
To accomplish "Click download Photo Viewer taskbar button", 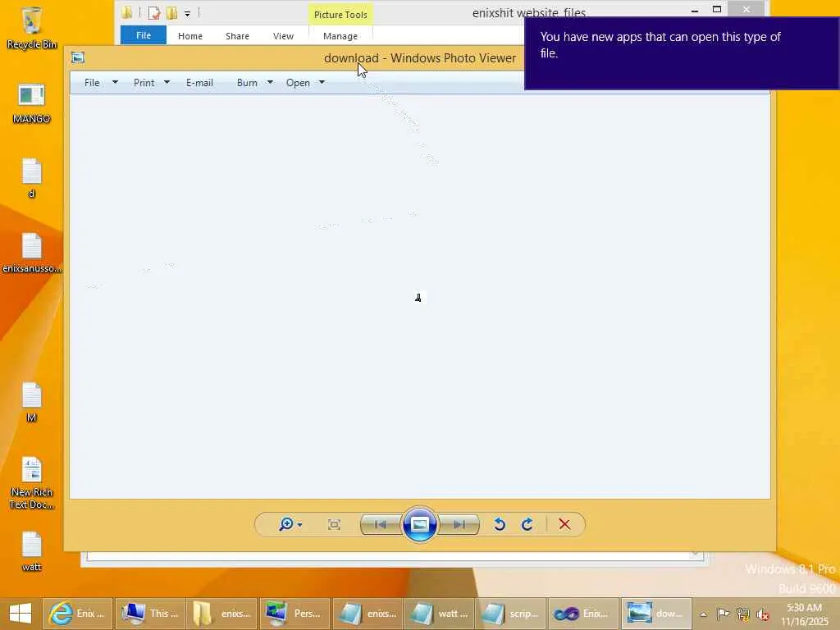I will (657, 614).
